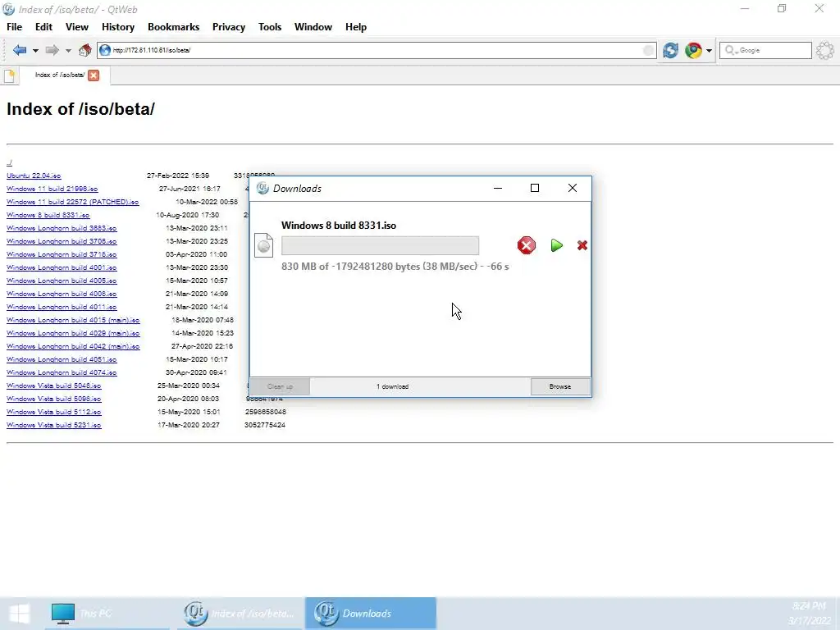This screenshot has width=840, height=630.
Task: Open Windows Longhorn build 4074.iso link
Action: coord(62,372)
